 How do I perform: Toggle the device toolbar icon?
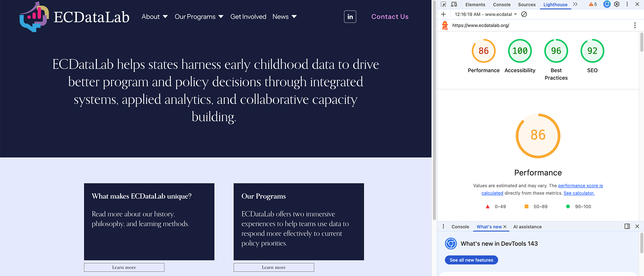click(x=454, y=4)
